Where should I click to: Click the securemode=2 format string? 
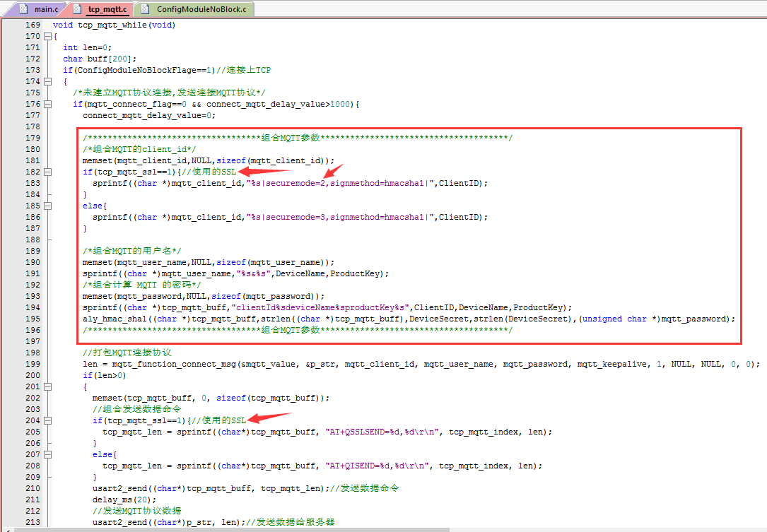[x=341, y=184]
